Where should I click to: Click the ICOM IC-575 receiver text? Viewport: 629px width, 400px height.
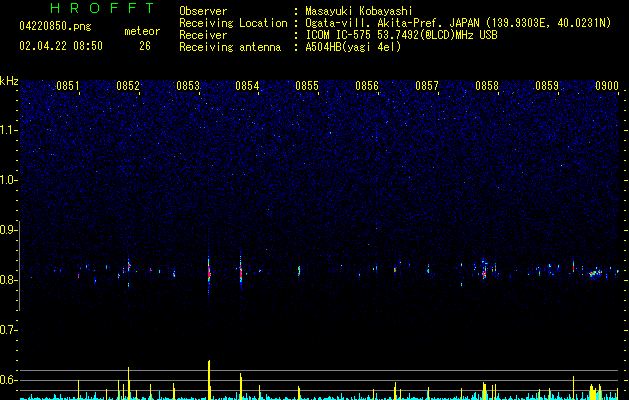(401, 35)
